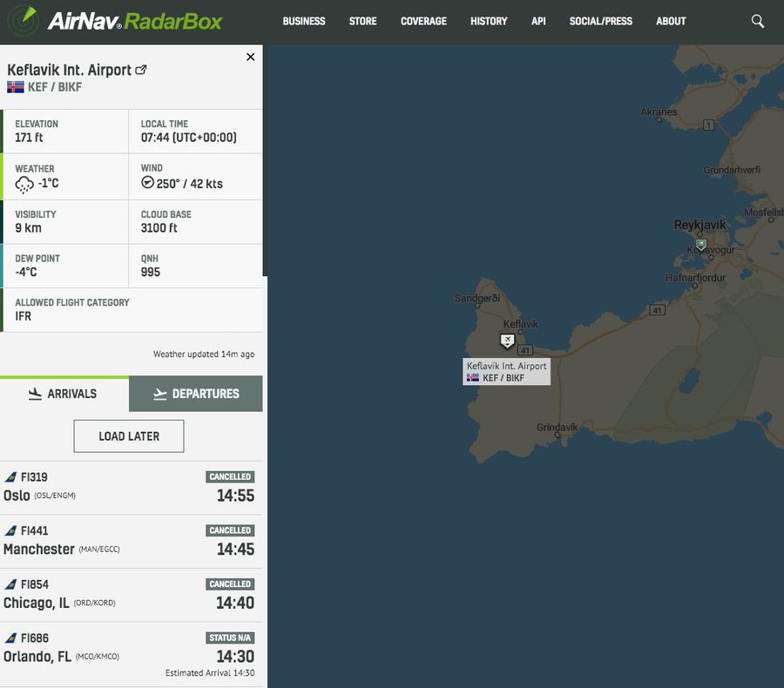Click the KEF / BIKF code in panel header
The image size is (784, 688).
(x=55, y=87)
